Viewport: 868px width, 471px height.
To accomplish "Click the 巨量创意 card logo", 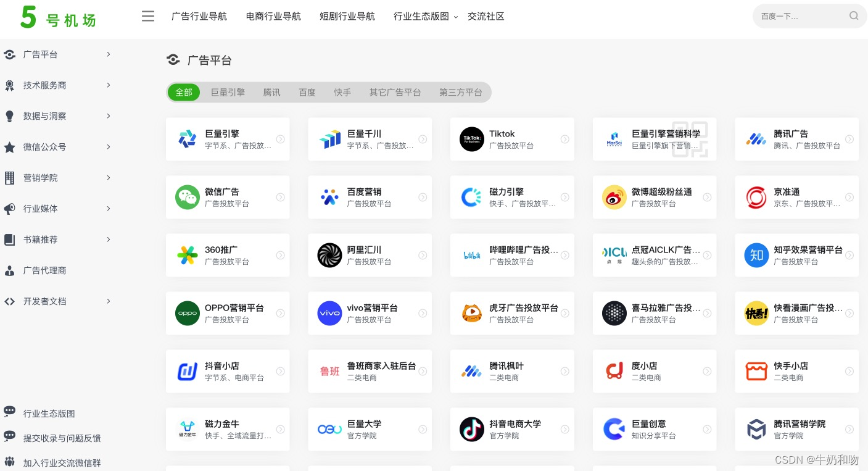I will pyautogui.click(x=614, y=430).
